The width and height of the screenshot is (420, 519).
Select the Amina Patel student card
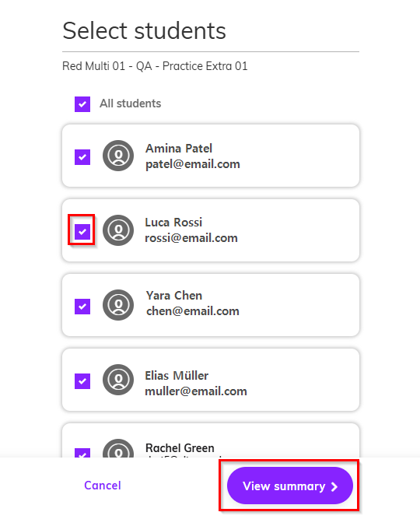point(211,156)
